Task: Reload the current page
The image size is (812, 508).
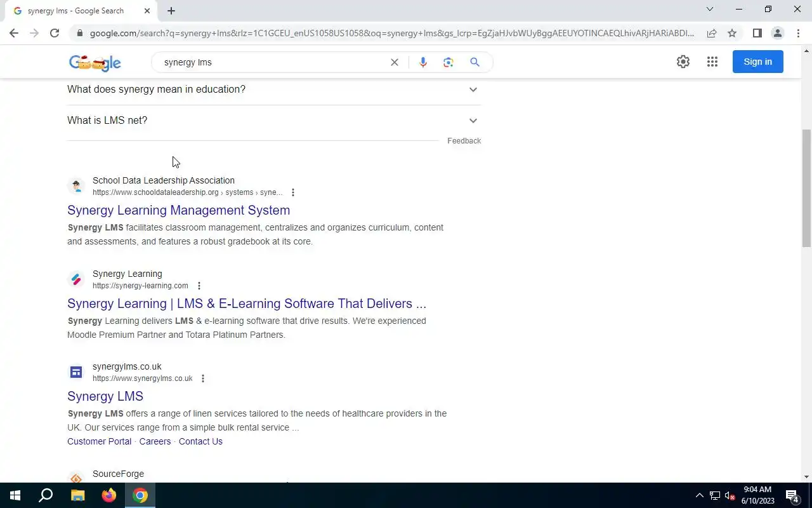Action: [55, 33]
